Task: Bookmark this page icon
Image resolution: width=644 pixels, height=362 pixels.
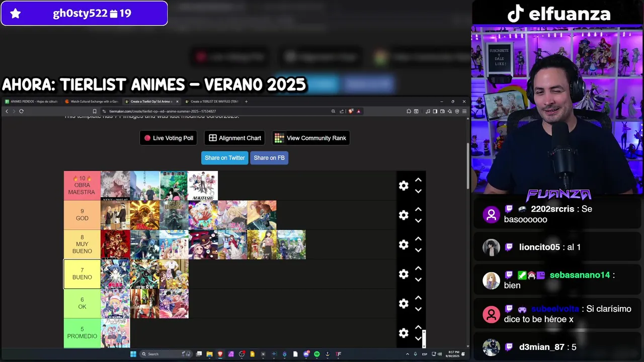Action: tap(94, 111)
